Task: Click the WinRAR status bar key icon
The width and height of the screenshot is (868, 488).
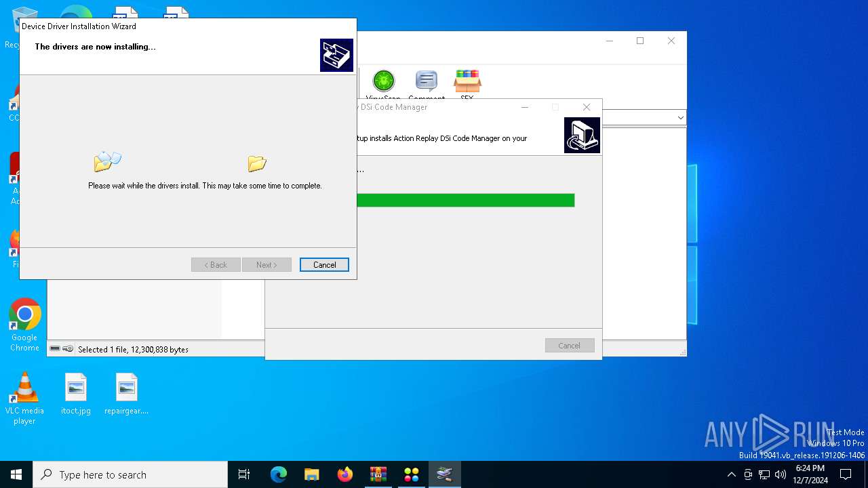Action: (x=68, y=349)
